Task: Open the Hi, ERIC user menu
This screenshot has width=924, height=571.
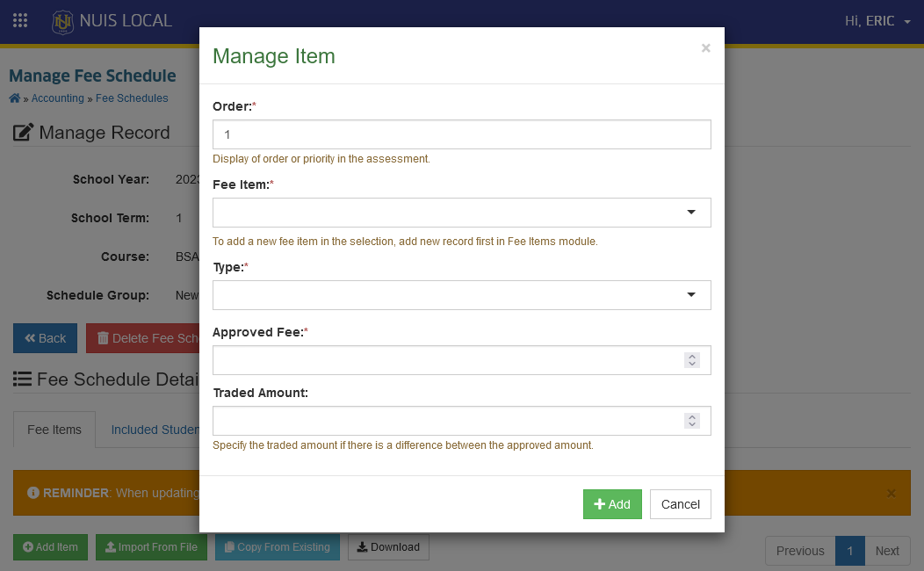Action: tap(877, 21)
